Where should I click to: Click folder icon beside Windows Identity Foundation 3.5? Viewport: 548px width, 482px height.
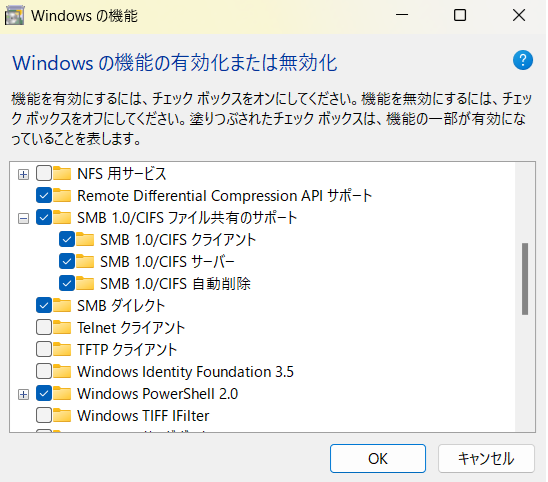[x=62, y=372]
